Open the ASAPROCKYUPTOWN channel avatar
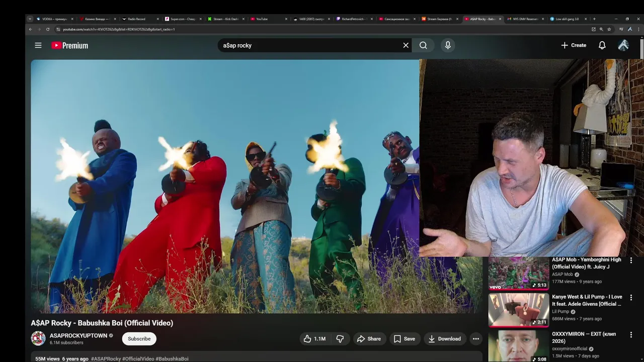Viewport: 644px width, 362px height. click(38, 338)
